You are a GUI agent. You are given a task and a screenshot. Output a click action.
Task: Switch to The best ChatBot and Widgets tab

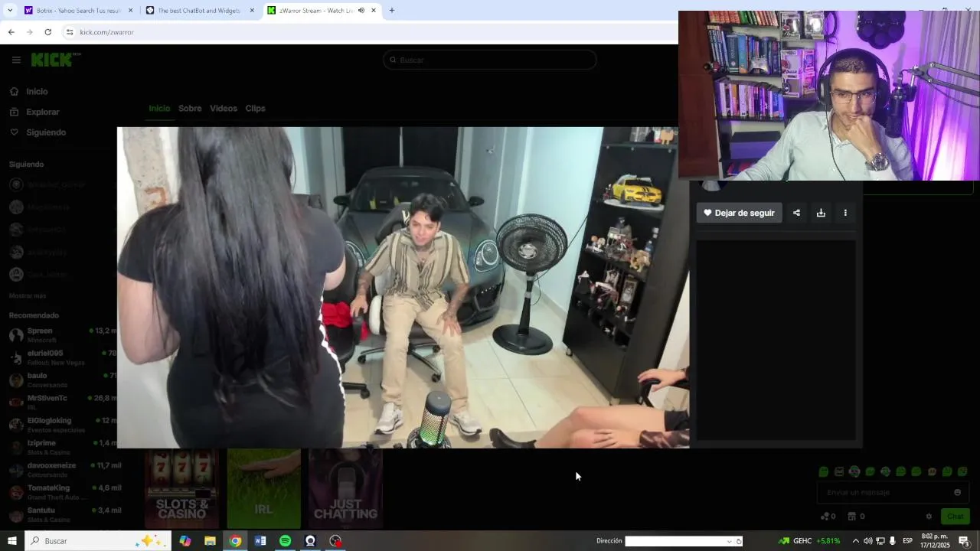[x=200, y=10]
